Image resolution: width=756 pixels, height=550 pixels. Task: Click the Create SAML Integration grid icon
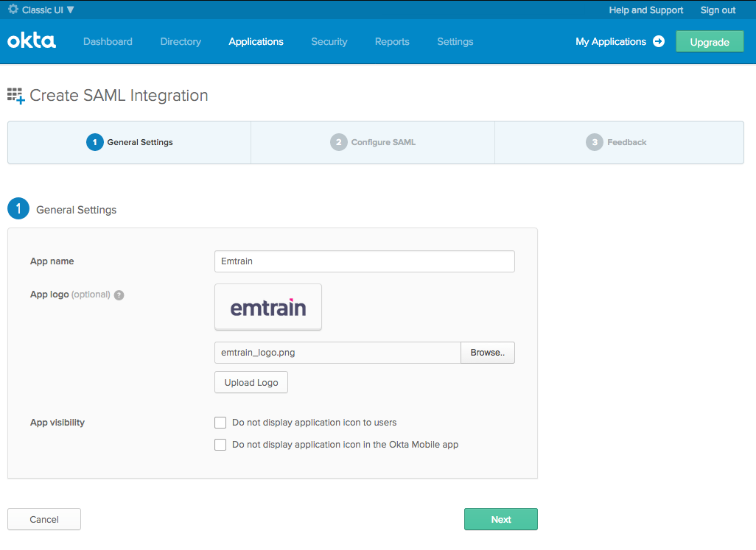[x=15, y=96]
